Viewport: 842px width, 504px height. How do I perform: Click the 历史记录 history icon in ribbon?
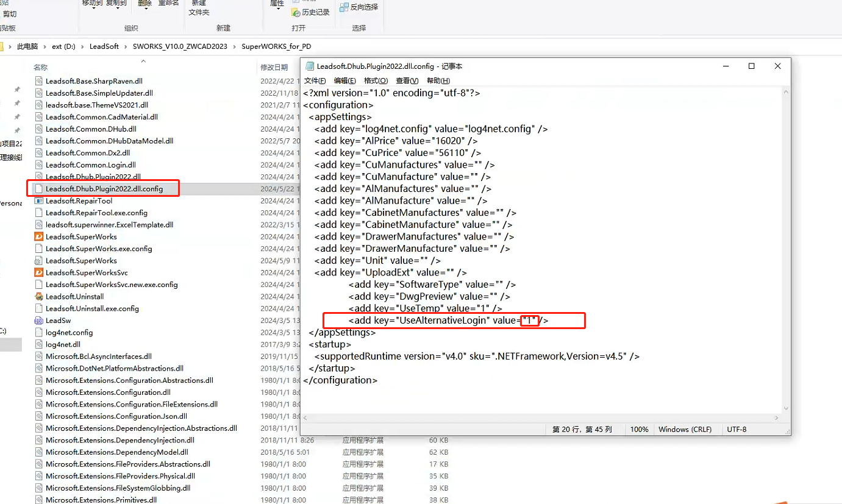296,12
